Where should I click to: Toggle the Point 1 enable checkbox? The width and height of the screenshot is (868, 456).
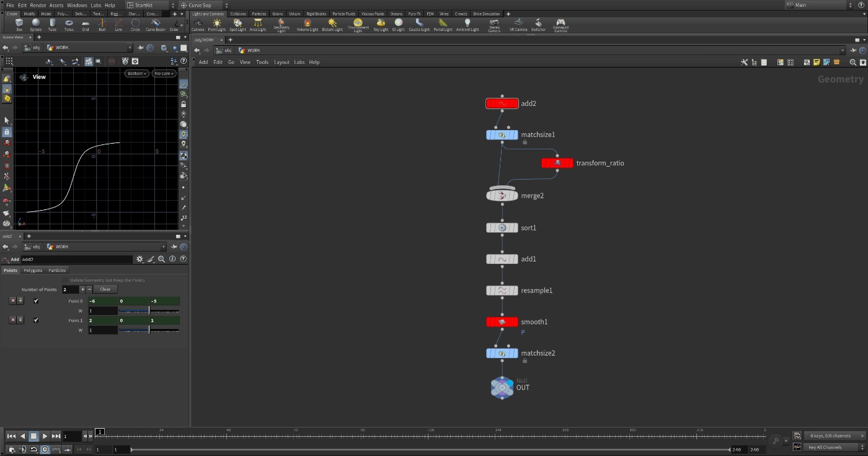(36, 320)
